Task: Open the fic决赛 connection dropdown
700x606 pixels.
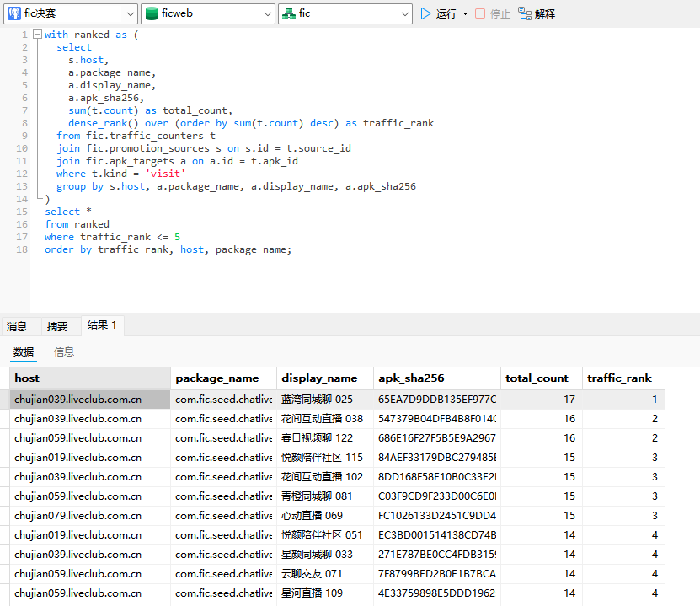Action: (x=71, y=13)
